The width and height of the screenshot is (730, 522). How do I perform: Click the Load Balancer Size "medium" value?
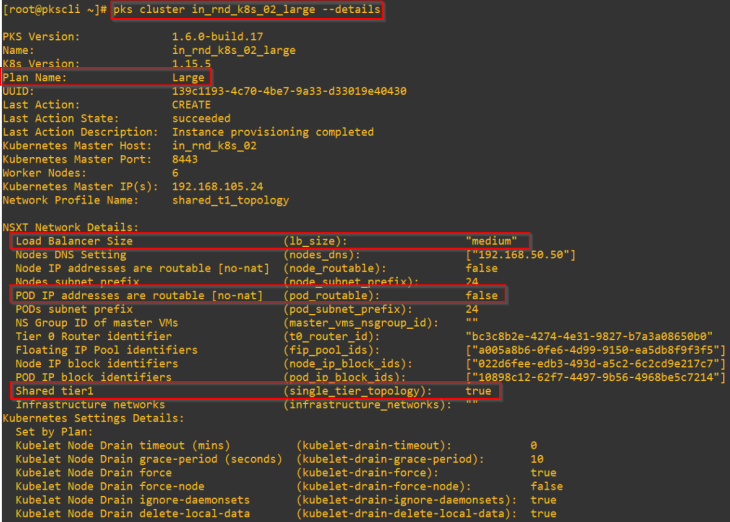tap(491, 241)
